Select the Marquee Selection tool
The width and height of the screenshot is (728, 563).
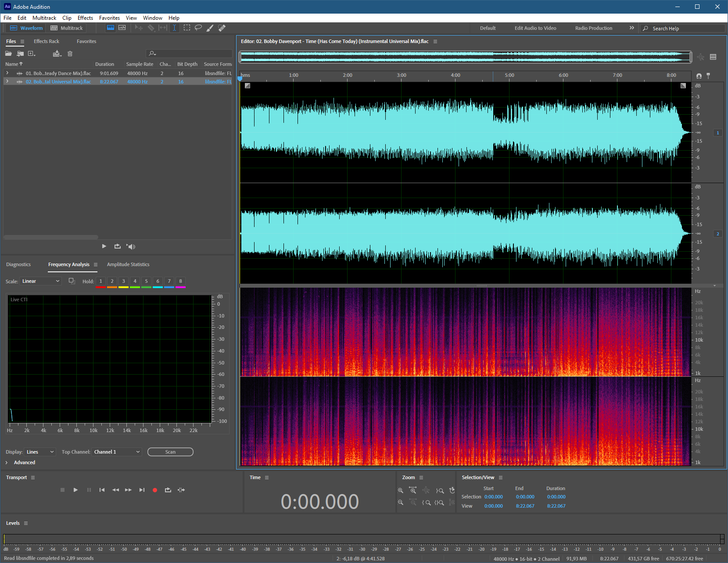186,28
